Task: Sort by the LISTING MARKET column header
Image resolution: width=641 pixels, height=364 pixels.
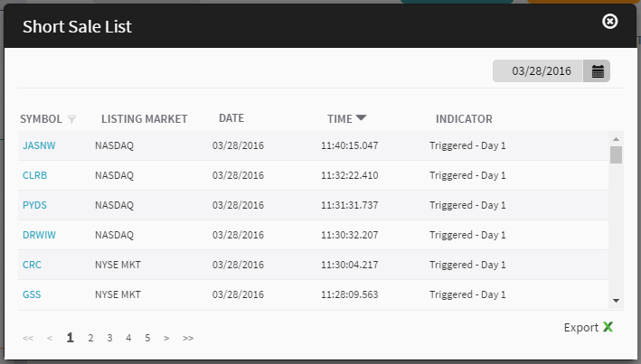Action: click(x=145, y=119)
